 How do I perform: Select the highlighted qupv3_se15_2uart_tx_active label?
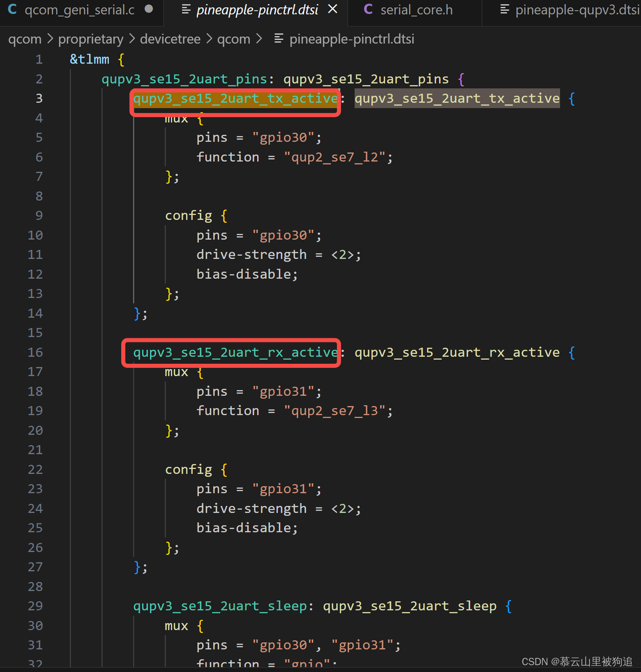235,98
